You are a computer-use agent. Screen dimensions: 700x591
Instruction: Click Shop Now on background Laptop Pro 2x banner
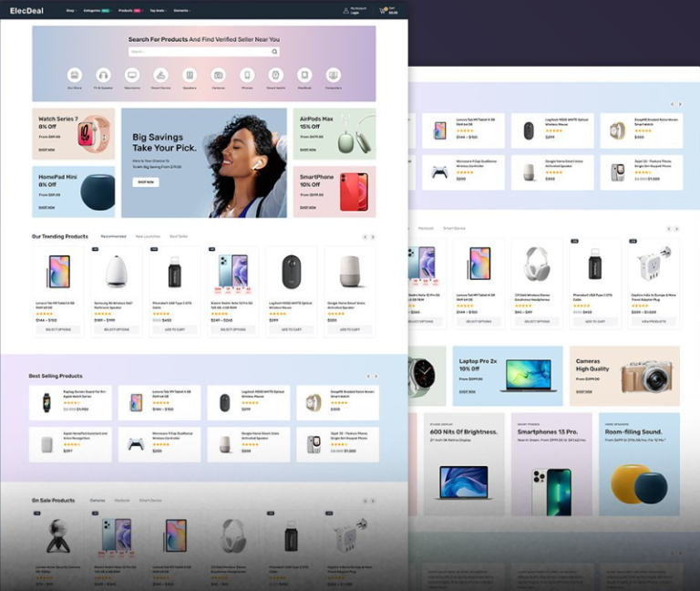[468, 392]
